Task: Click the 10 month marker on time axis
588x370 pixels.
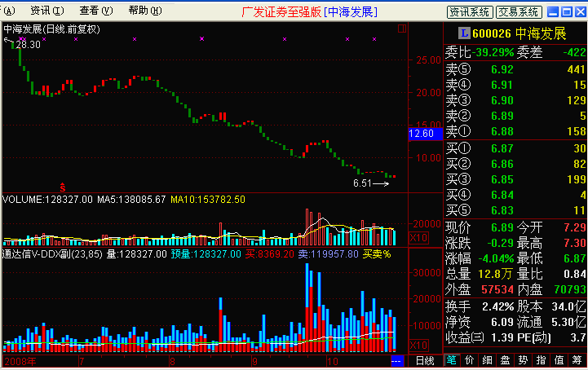Action: 332,361
